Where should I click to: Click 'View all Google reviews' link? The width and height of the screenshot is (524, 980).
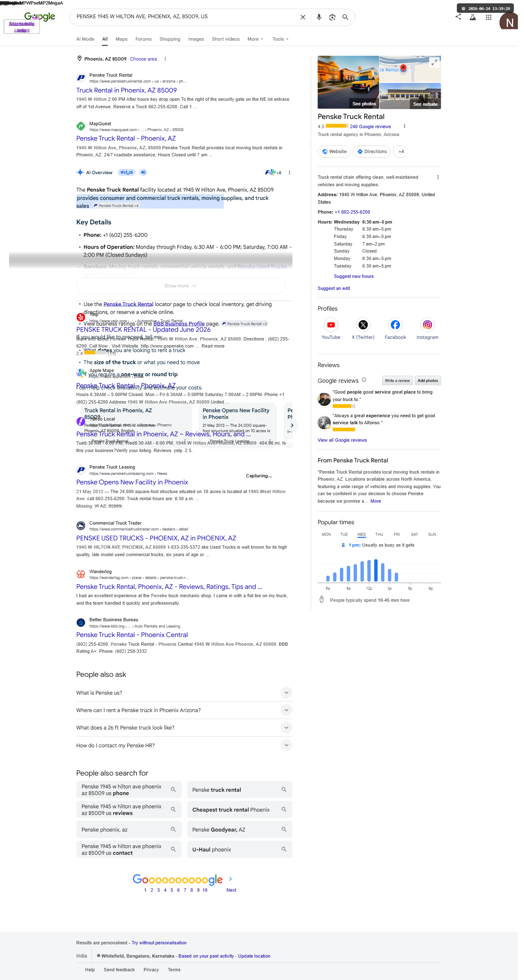pyautogui.click(x=342, y=440)
